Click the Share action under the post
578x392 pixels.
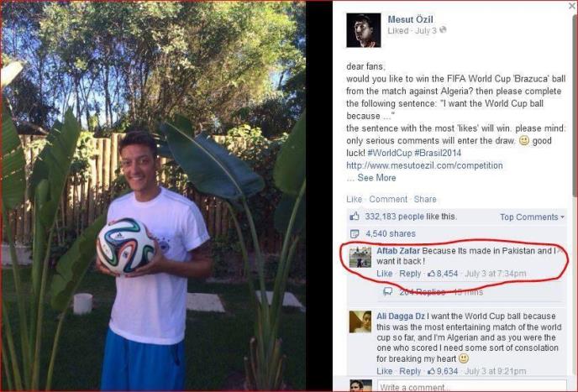pos(425,199)
